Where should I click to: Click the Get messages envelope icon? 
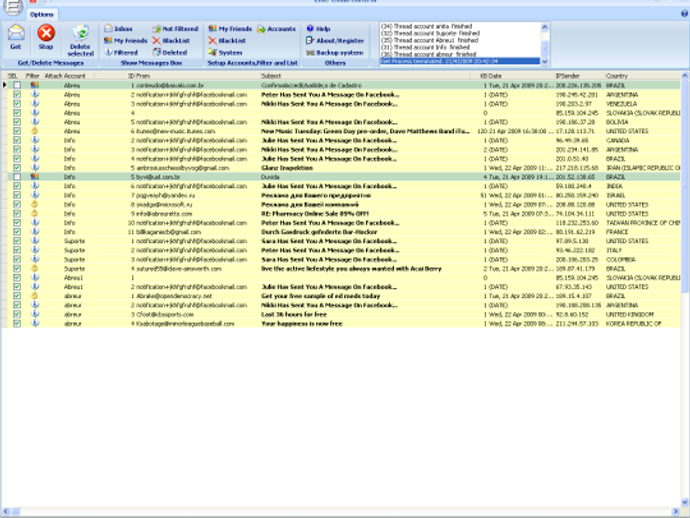(x=16, y=33)
